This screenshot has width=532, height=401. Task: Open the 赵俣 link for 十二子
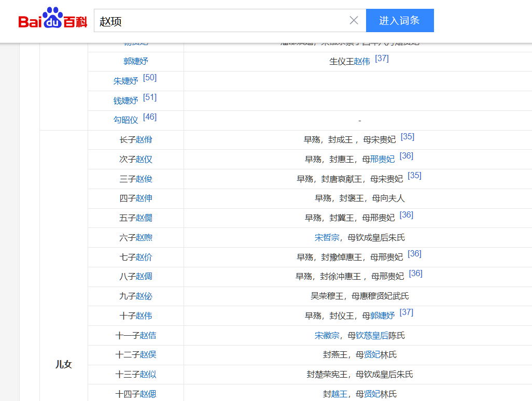click(x=148, y=354)
